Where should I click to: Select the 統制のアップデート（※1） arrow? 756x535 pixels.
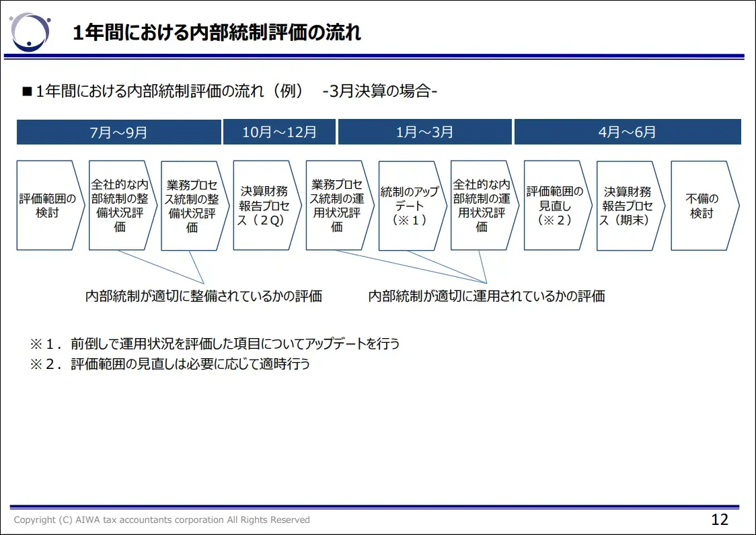[409, 204]
